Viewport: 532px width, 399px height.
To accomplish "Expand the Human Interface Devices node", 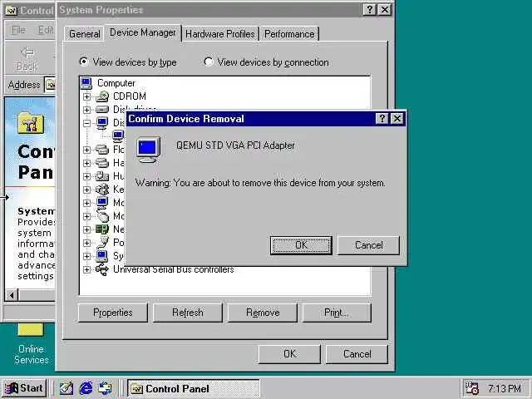I will pyautogui.click(x=86, y=176).
